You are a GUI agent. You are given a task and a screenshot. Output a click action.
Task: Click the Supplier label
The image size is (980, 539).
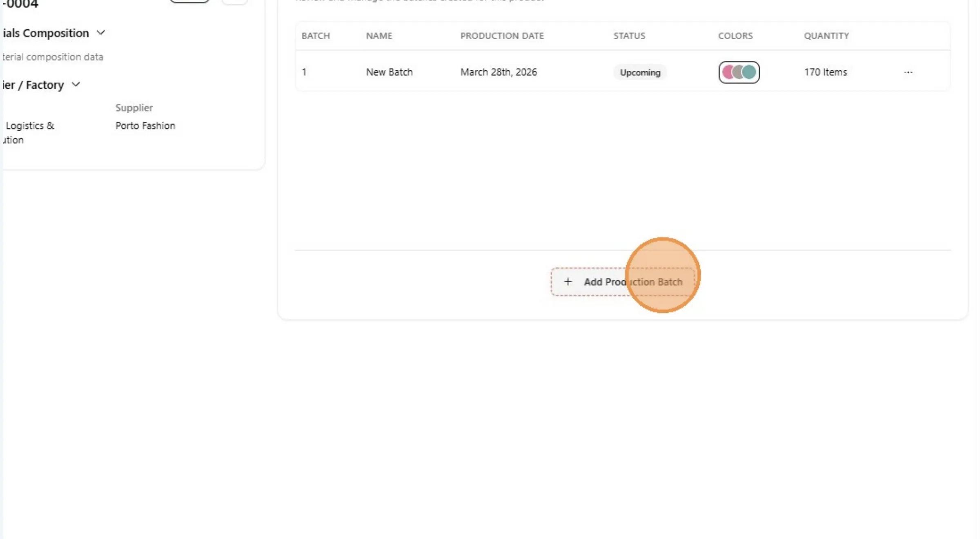[x=134, y=107]
